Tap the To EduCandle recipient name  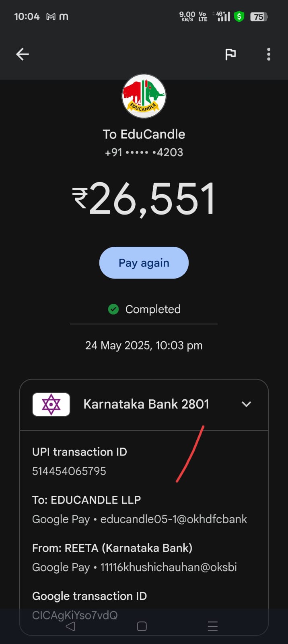pyautogui.click(x=144, y=134)
